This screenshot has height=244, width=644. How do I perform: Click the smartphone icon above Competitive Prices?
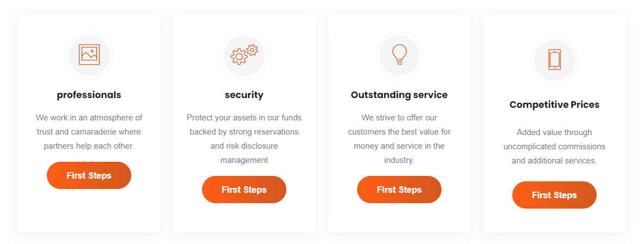pyautogui.click(x=555, y=60)
